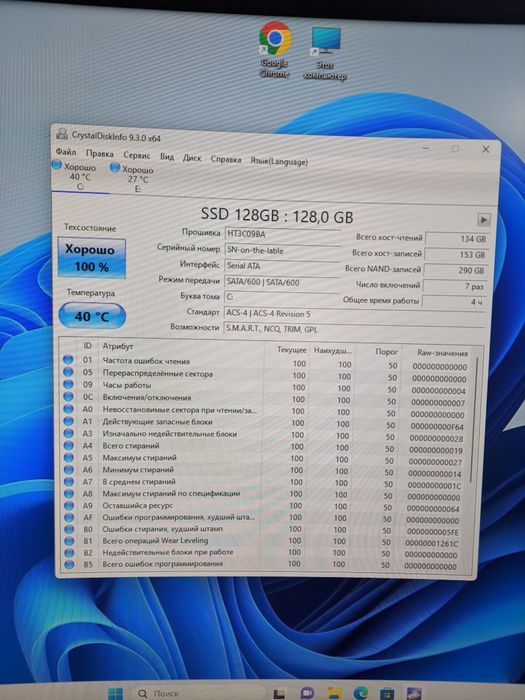The height and width of the screenshot is (700, 525).
Task: Click total NAND writes value 290 GB
Action: click(454, 270)
